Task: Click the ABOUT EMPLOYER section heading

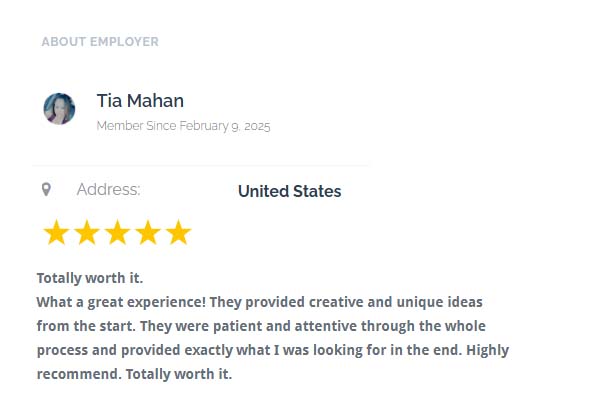Action: pyautogui.click(x=100, y=41)
